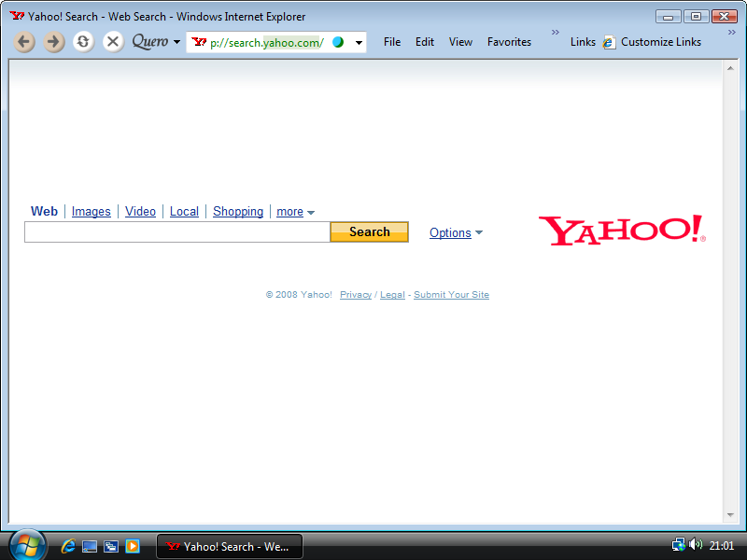
Task: Switch to the Local search tab
Action: [184, 212]
